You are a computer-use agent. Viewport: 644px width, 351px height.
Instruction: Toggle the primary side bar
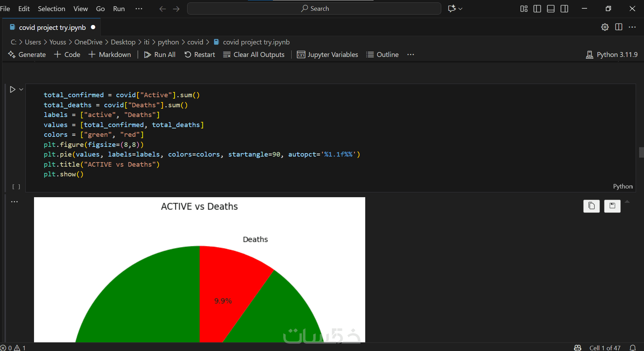coord(537,9)
